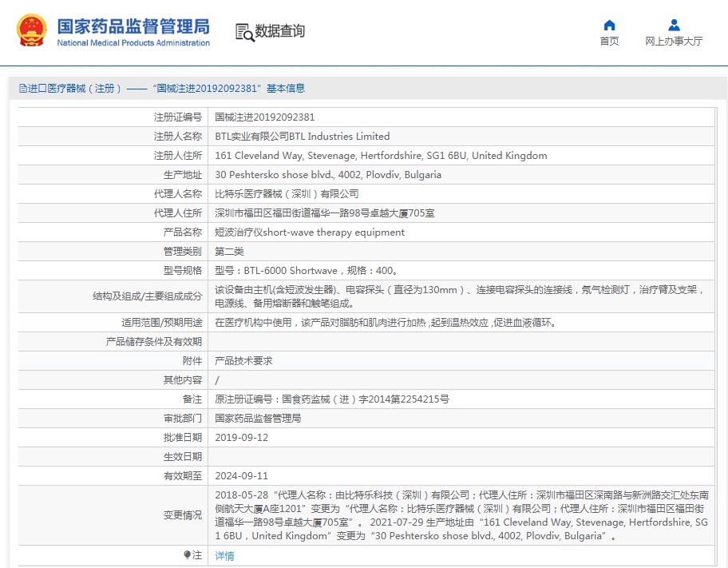Click the 代理人名称 value 比特乐医疗器械（深圳）有限公司

pos(287,194)
